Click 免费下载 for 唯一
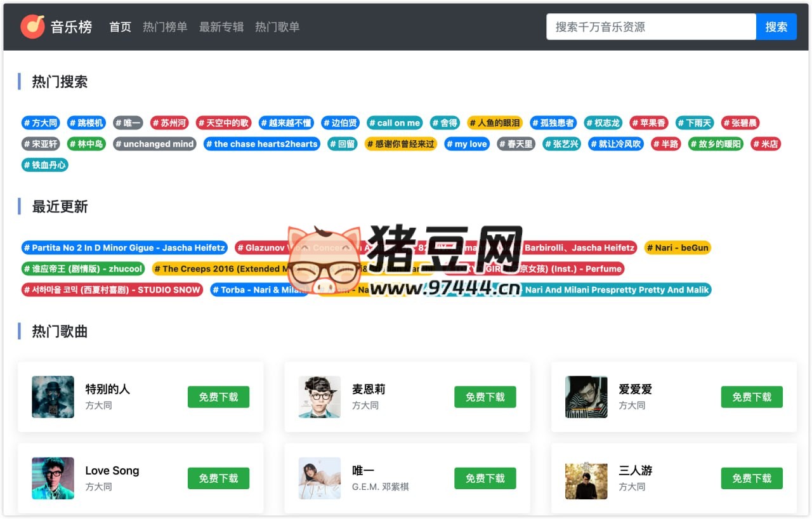The image size is (812, 519). [485, 478]
